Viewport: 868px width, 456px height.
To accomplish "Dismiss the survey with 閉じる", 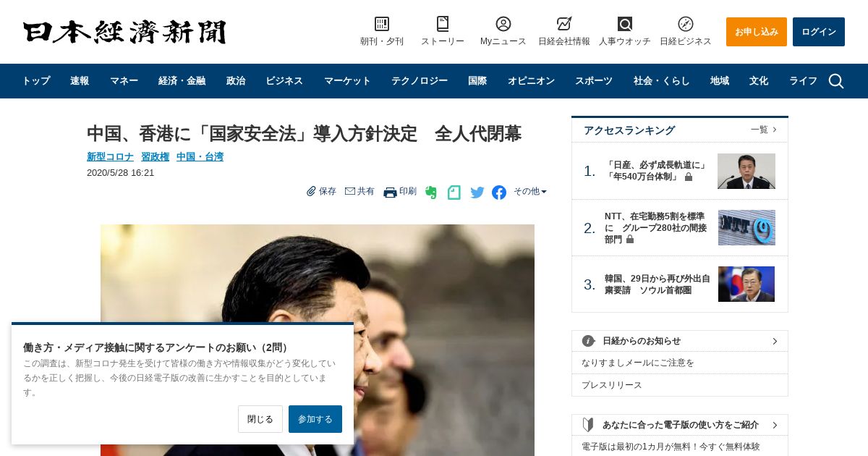I will (260, 419).
